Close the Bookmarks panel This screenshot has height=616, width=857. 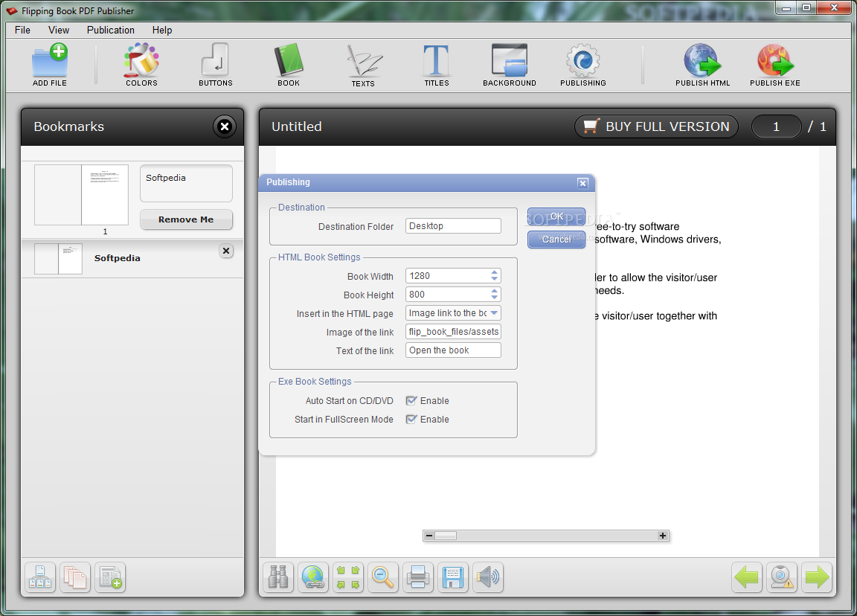pos(225,126)
